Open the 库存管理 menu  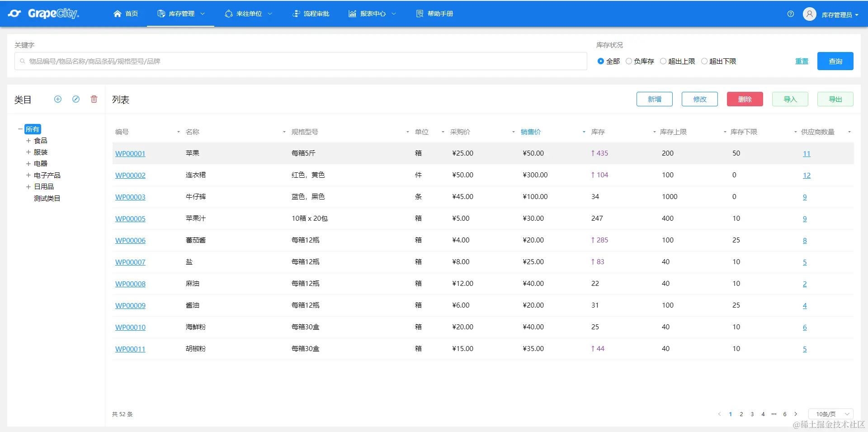coord(181,14)
